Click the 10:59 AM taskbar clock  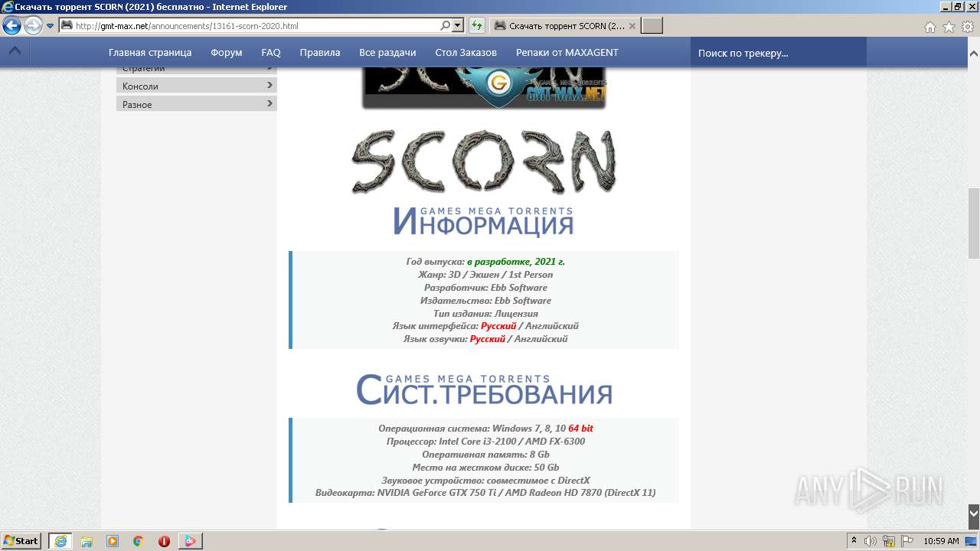pos(941,540)
